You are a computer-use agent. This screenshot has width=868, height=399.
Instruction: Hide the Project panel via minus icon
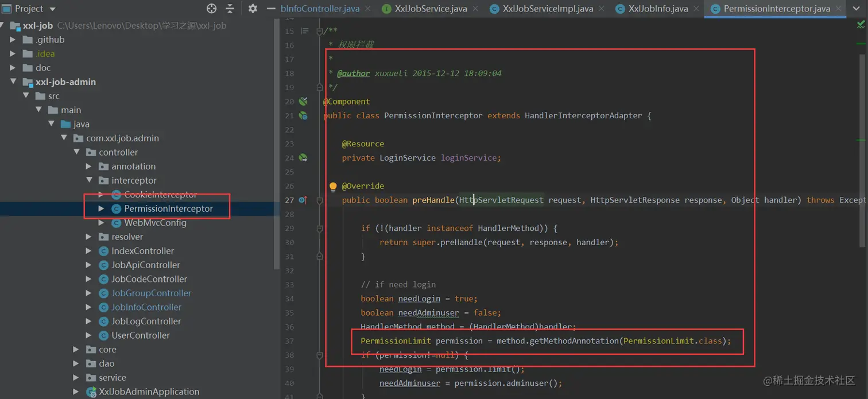click(271, 9)
